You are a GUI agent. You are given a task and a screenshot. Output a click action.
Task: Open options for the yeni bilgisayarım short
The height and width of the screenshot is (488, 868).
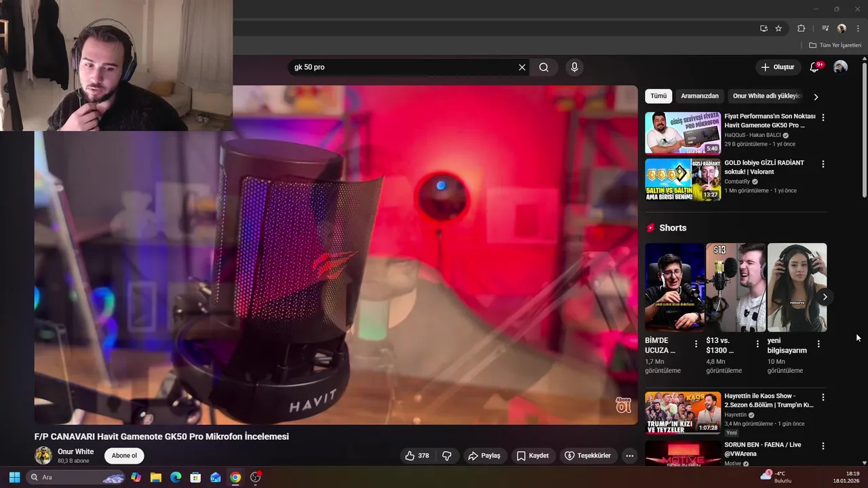[x=818, y=344]
